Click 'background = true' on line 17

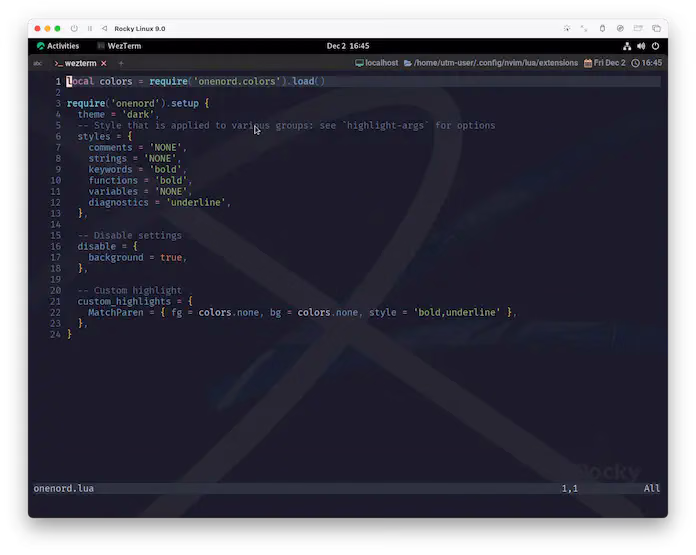pyautogui.click(x=135, y=258)
